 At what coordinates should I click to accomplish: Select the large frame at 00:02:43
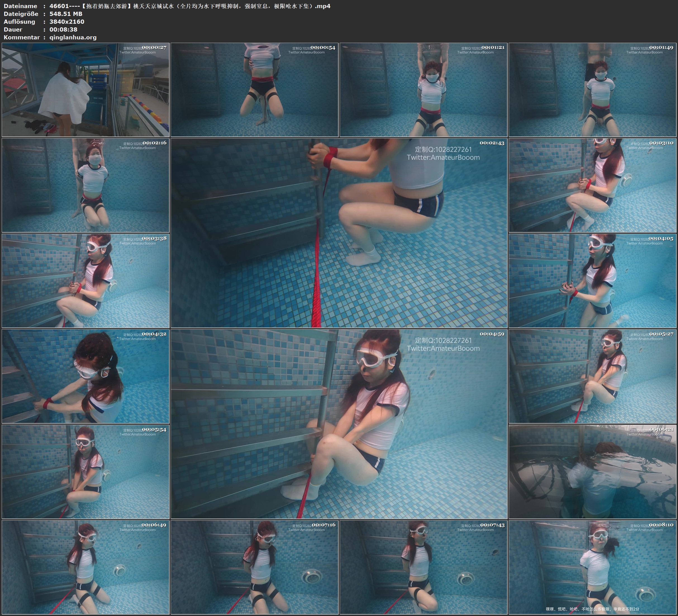click(x=339, y=233)
